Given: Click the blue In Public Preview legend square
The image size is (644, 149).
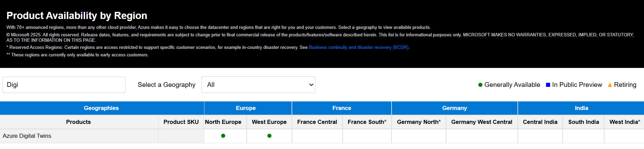Looking at the screenshot, I should point(548,85).
